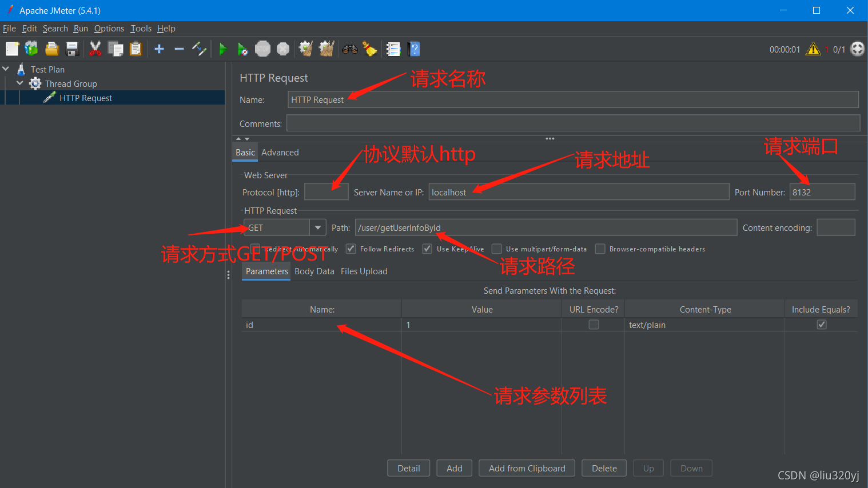This screenshot has width=868, height=488.
Task: Click the text/plain Content-Type cell
Action: pyautogui.click(x=704, y=325)
